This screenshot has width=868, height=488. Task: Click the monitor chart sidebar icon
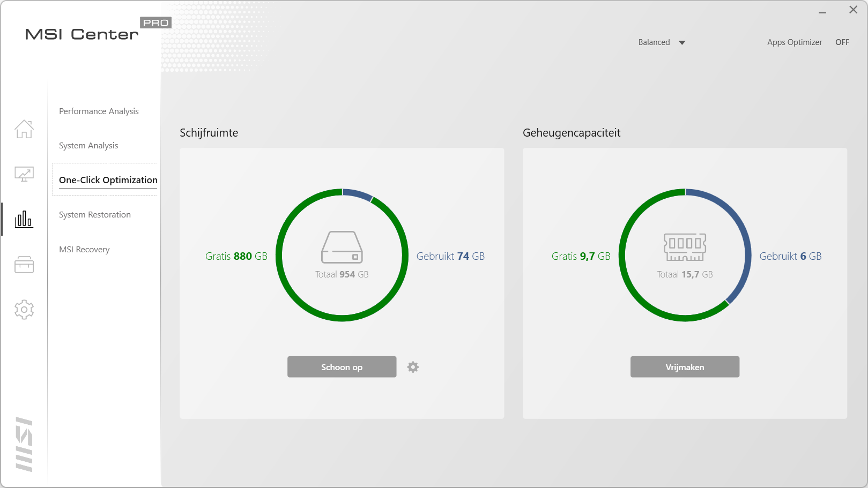tap(24, 174)
